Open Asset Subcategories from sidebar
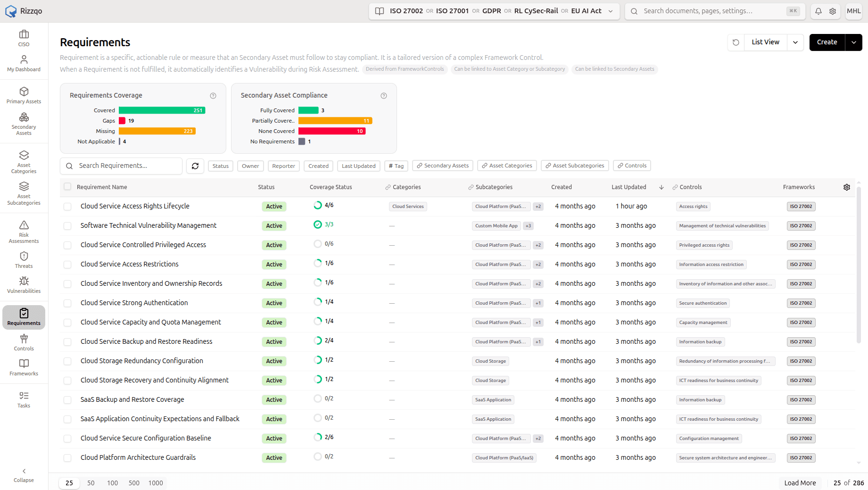 pos(24,193)
